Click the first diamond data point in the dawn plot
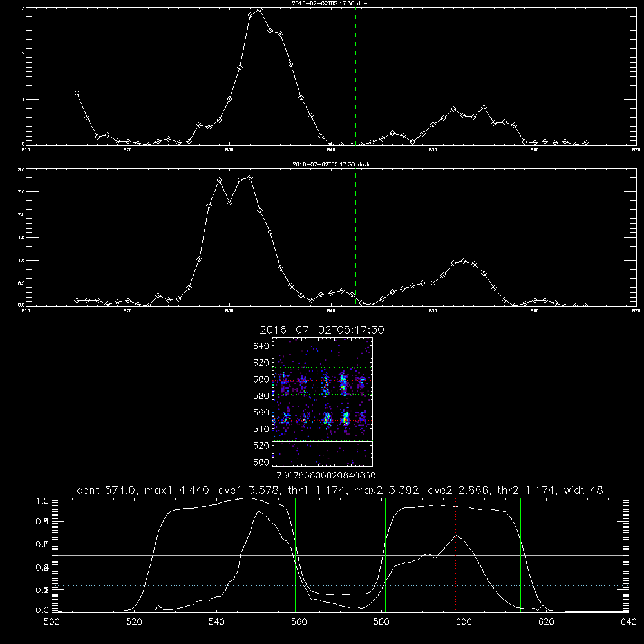 [77, 93]
